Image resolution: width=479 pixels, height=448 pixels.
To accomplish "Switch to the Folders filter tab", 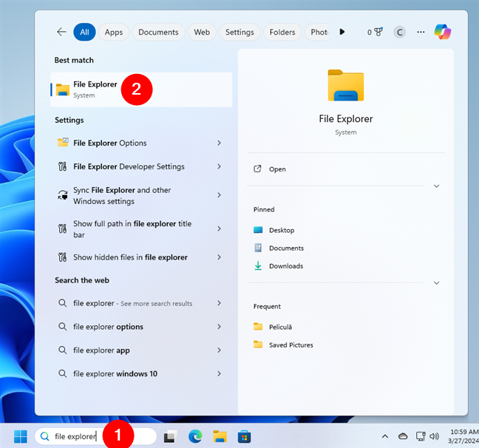I will [x=282, y=32].
